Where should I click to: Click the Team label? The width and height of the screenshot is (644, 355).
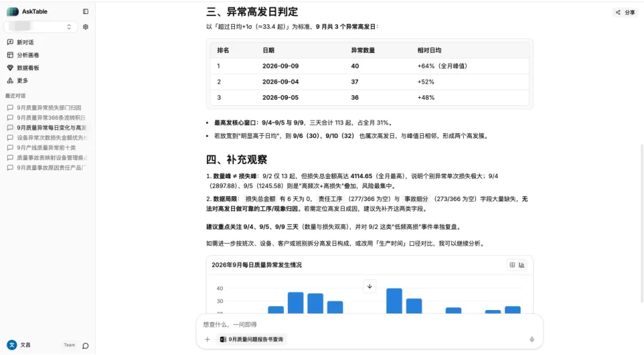click(x=70, y=345)
